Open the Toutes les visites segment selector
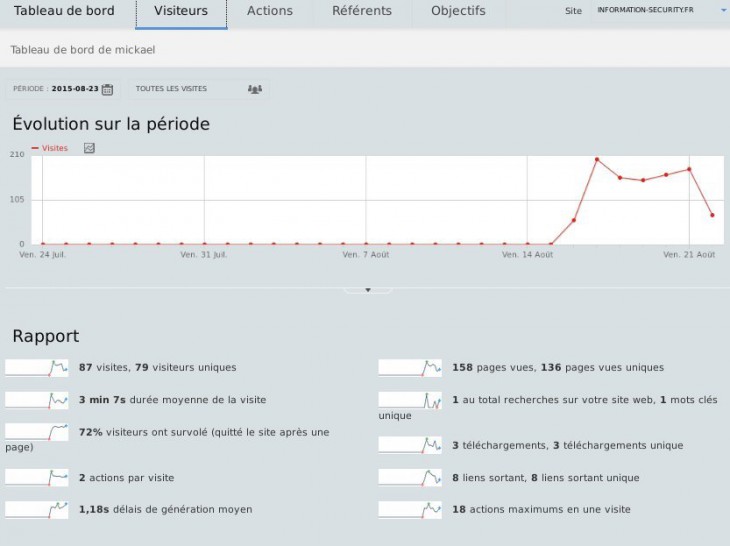Viewport: 730px width, 546px height. 199,89
